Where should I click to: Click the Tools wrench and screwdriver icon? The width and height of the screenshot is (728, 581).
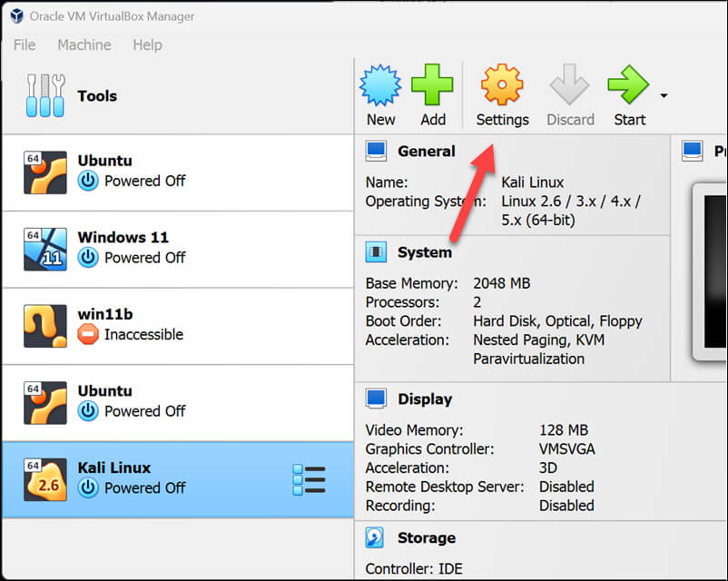click(45, 95)
